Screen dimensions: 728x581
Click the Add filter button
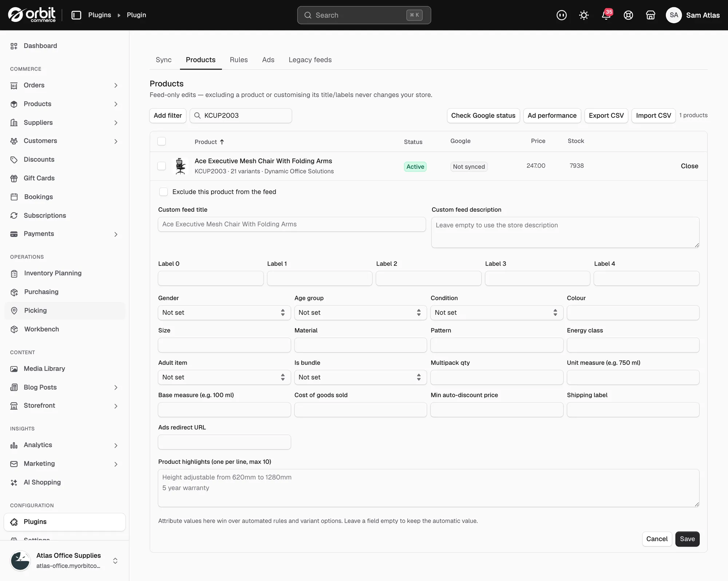click(168, 116)
